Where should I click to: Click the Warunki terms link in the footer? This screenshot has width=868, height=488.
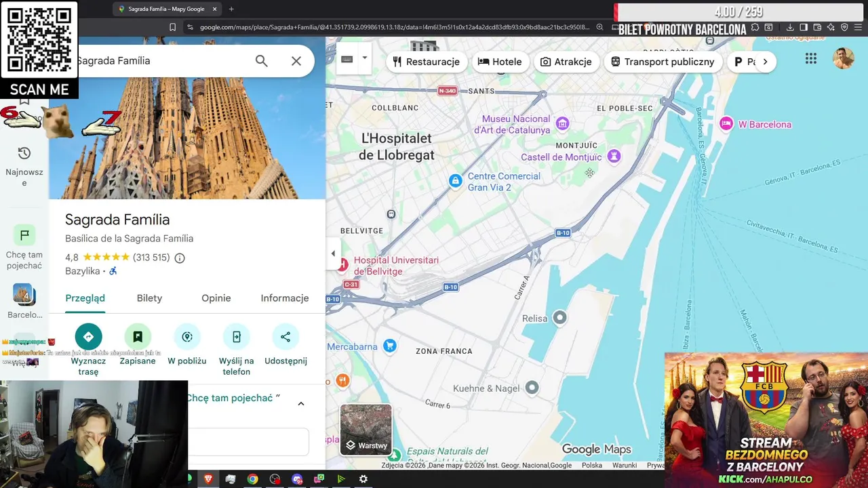[625, 466]
